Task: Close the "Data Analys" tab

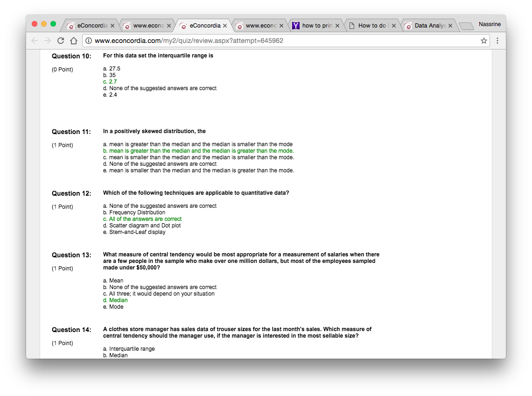Action: click(x=450, y=26)
